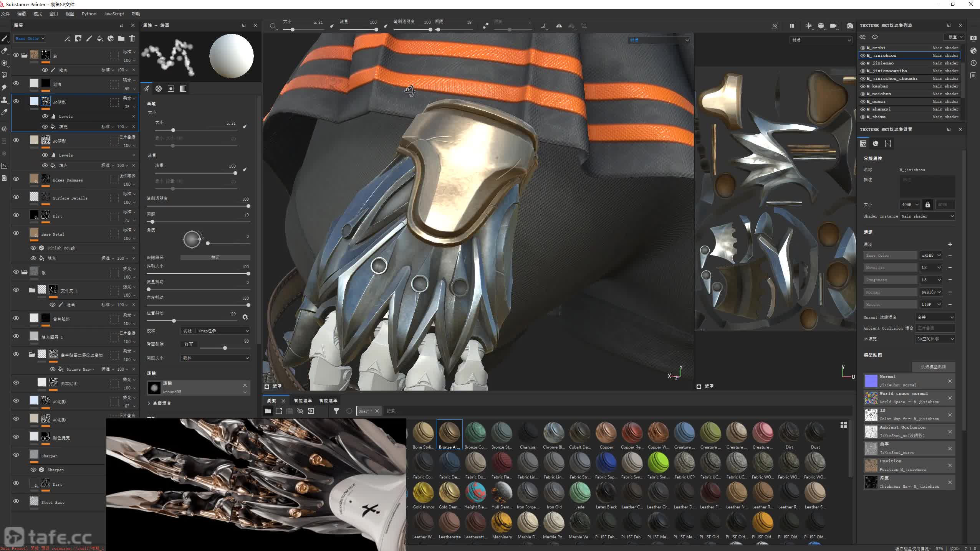Open the 窗口 menu
The height and width of the screenshot is (551, 980).
[54, 14]
